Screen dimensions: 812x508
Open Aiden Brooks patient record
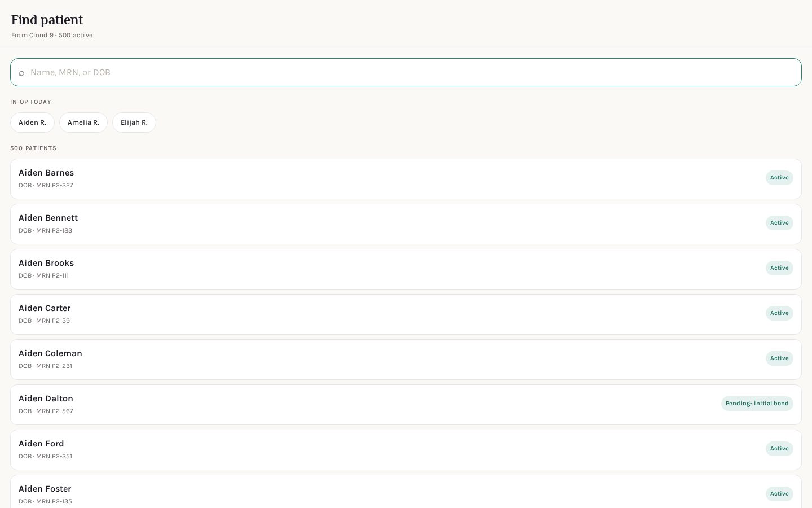tap(406, 269)
